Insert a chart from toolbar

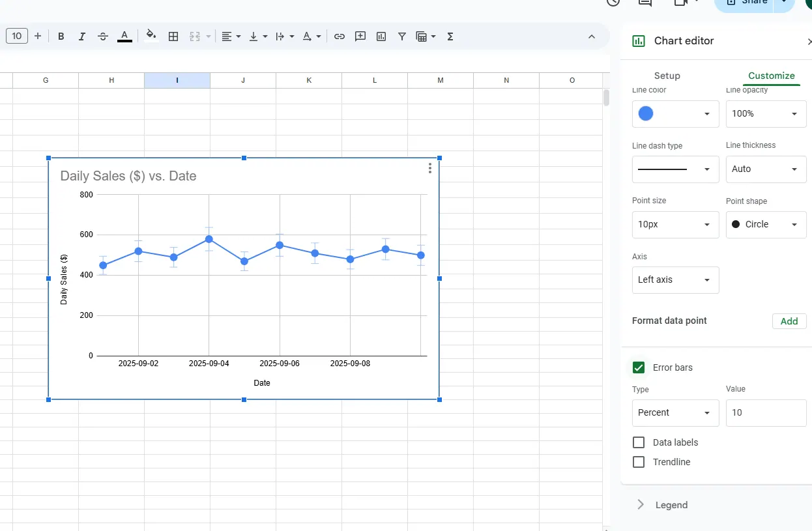381,36
